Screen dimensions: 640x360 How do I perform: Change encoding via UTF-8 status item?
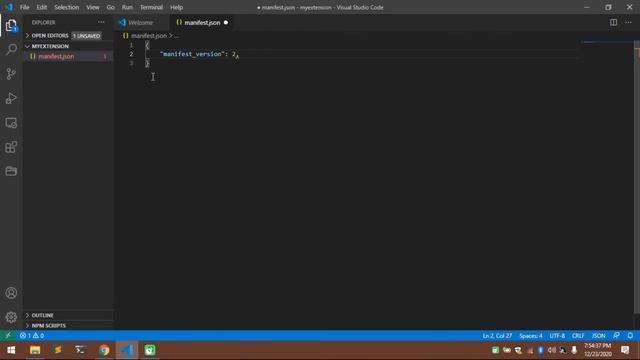point(557,336)
